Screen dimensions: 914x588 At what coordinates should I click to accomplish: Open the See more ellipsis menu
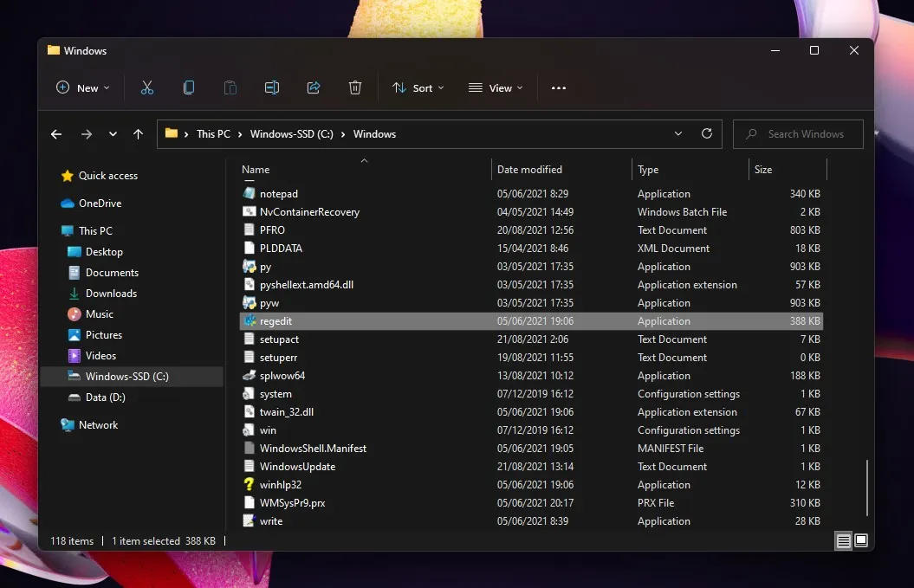point(558,87)
